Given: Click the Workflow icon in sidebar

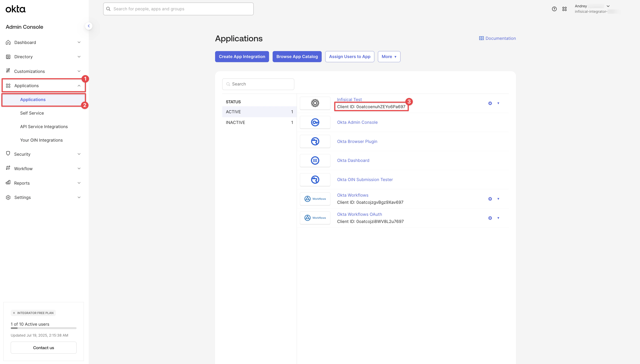Looking at the screenshot, I should (x=8, y=168).
